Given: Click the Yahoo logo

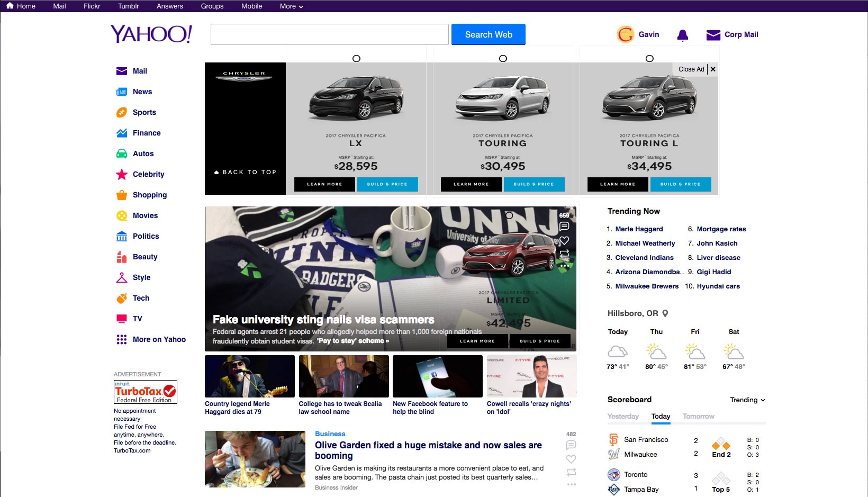Looking at the screenshot, I should pos(151,34).
